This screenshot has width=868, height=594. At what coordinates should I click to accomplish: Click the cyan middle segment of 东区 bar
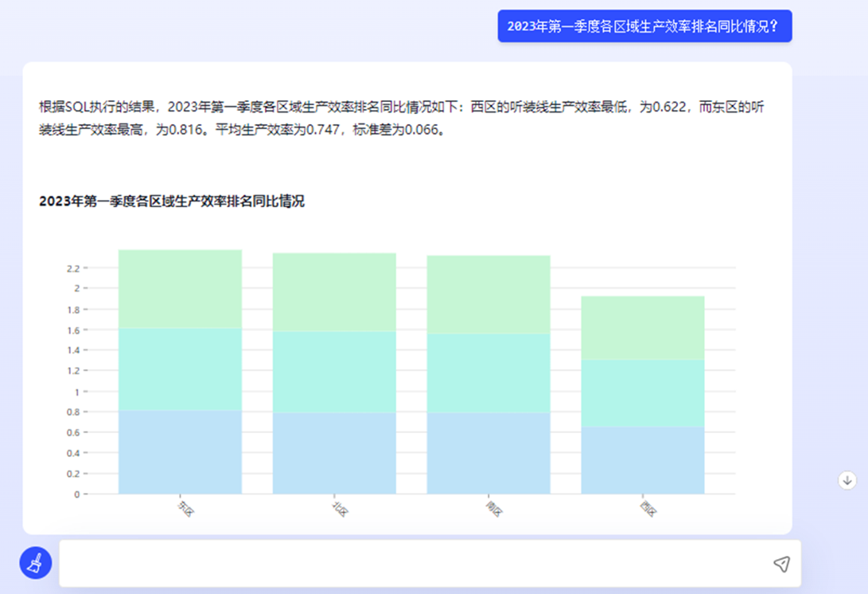pyautogui.click(x=180, y=369)
